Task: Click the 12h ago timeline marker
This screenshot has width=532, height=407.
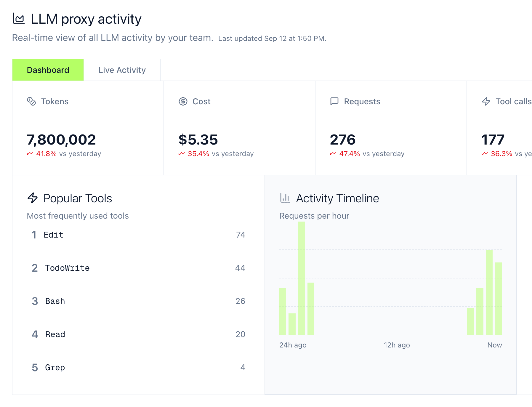Action: pyautogui.click(x=396, y=345)
